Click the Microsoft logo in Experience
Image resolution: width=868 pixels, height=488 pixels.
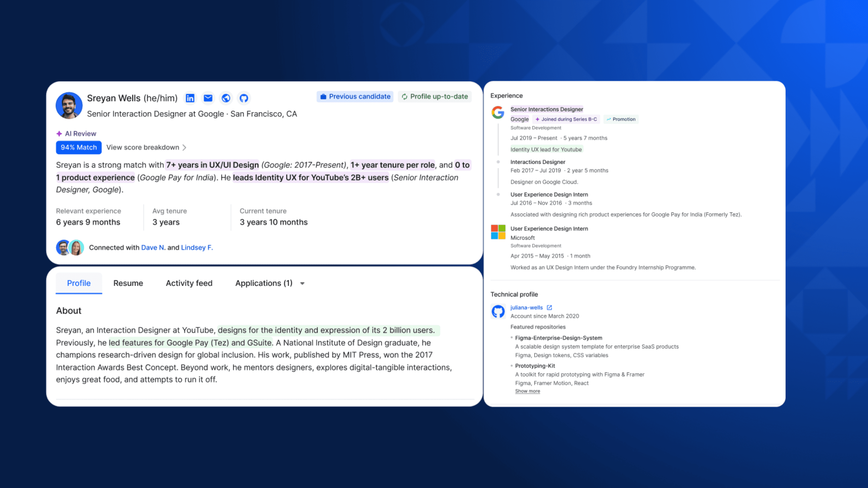(x=498, y=232)
